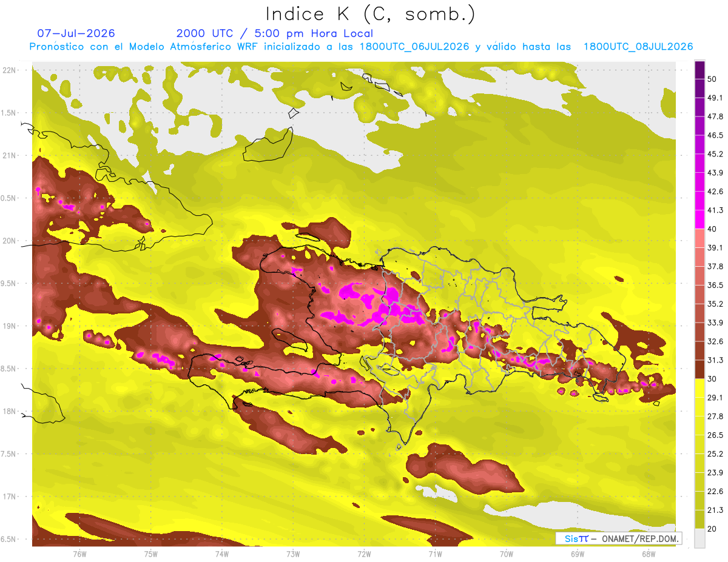
Task: Click the magenta colorbar segment between 40 and 41.3
Action: [699, 219]
